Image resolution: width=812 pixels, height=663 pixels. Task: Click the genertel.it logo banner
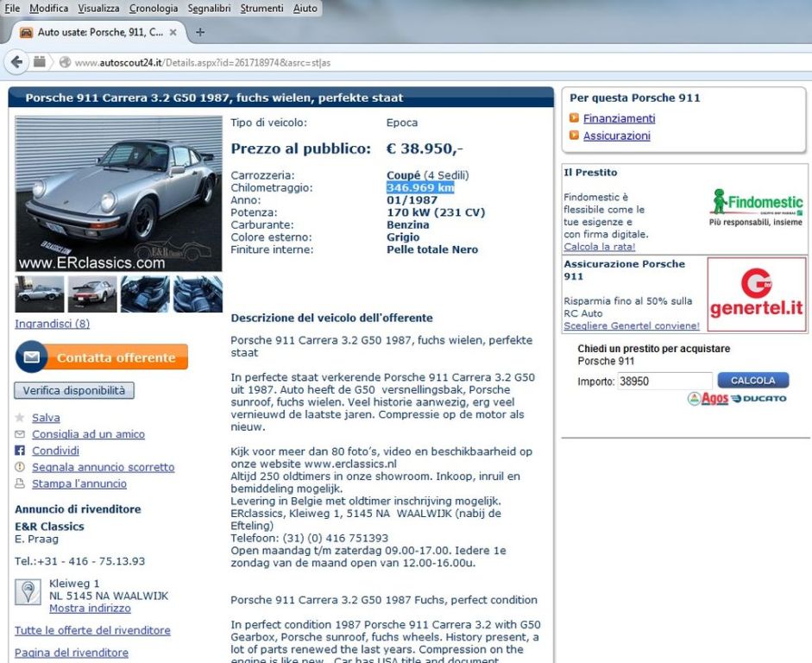(757, 294)
